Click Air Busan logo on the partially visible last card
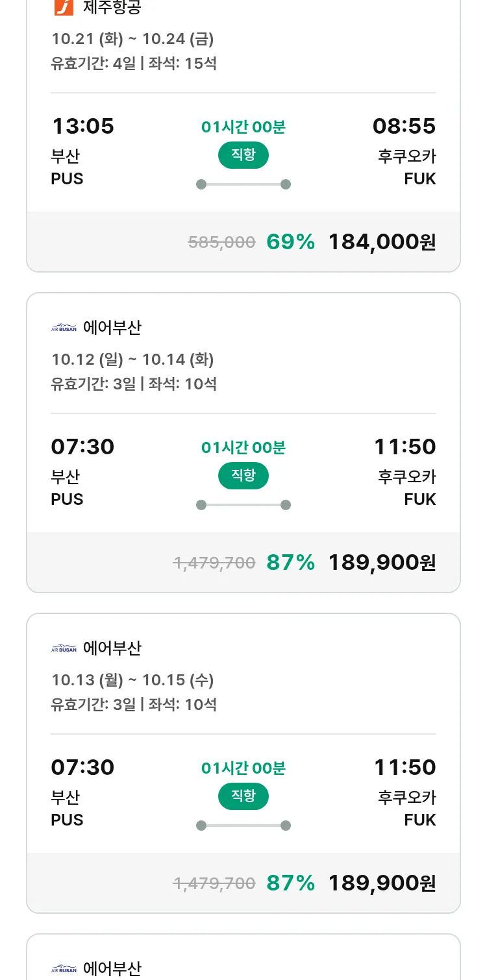 click(x=64, y=970)
